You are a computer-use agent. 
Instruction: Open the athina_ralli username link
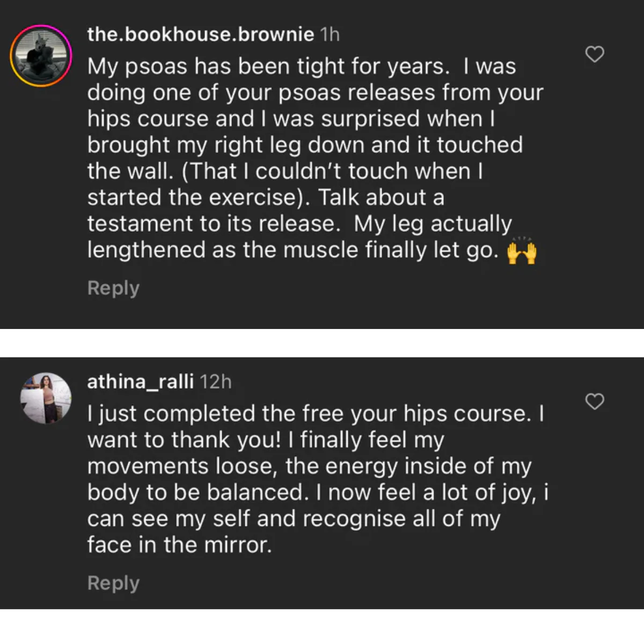click(140, 382)
